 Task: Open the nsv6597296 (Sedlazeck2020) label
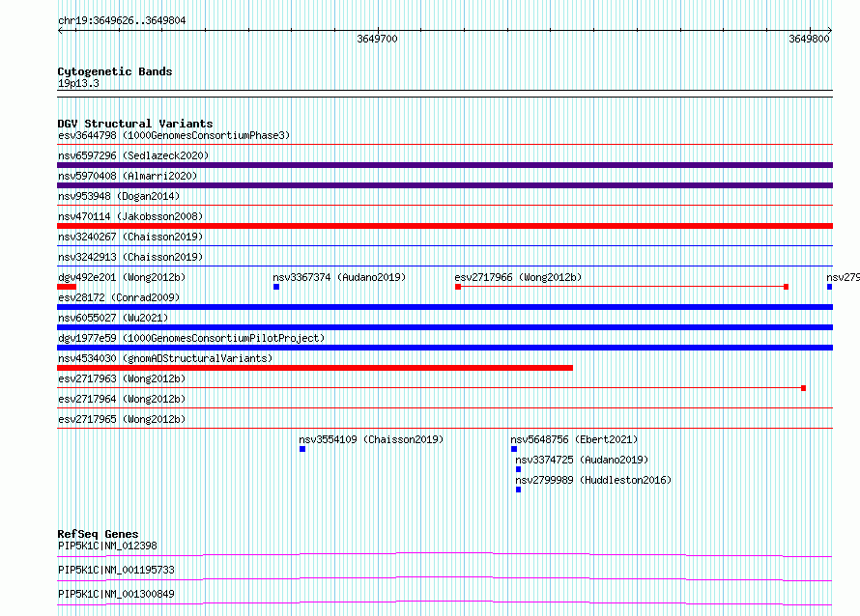pyautogui.click(x=133, y=155)
